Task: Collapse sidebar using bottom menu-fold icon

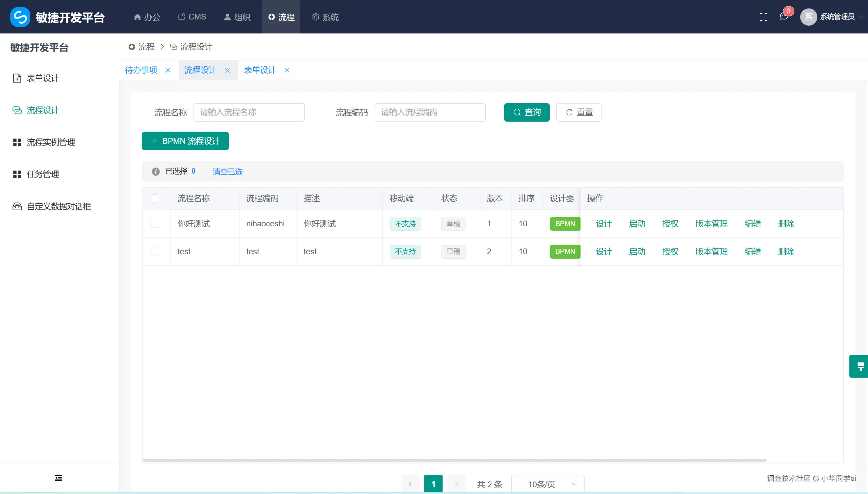Action: [x=59, y=478]
